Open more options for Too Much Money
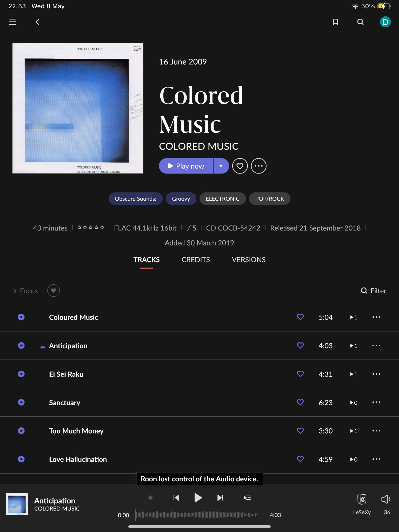Screen dimensions: 399x532 click(376, 431)
